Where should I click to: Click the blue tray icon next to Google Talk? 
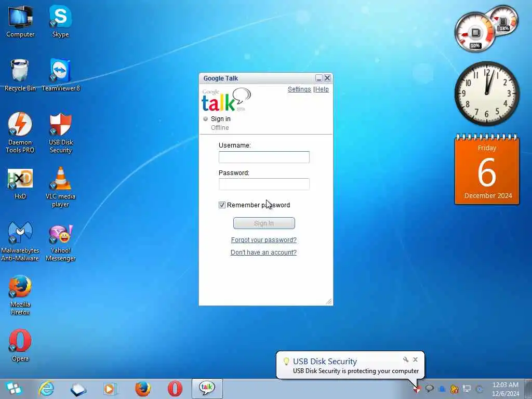[442, 389]
